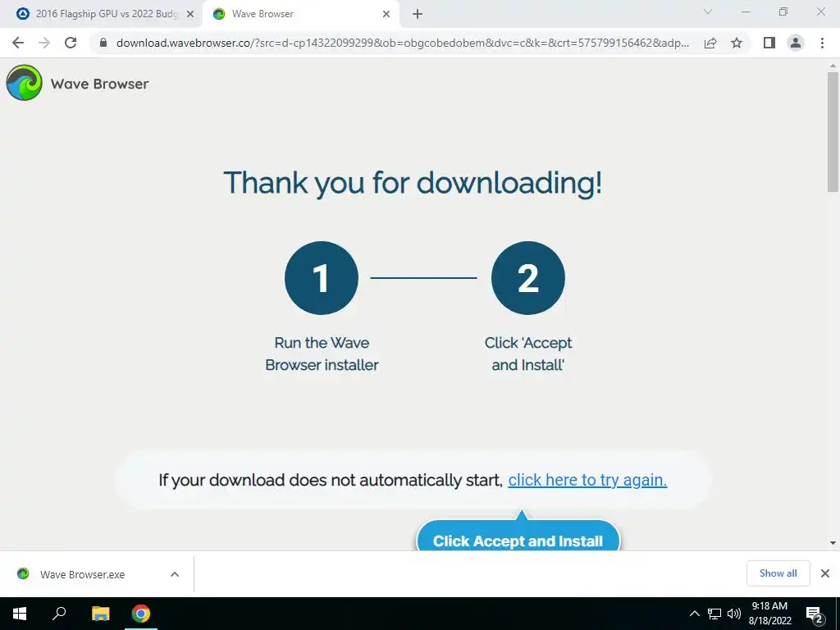
Task: Minimize the Chrome window
Action: (x=745, y=11)
